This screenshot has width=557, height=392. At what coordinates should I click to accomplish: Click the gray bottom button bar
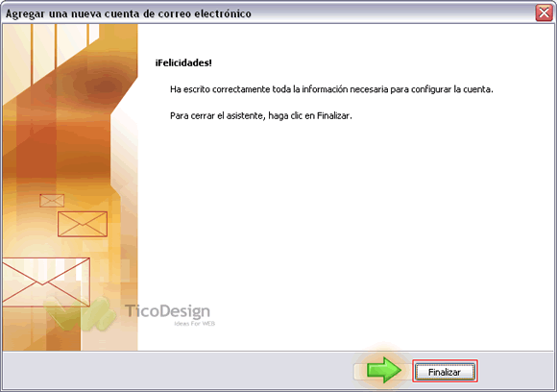[x=178, y=370]
